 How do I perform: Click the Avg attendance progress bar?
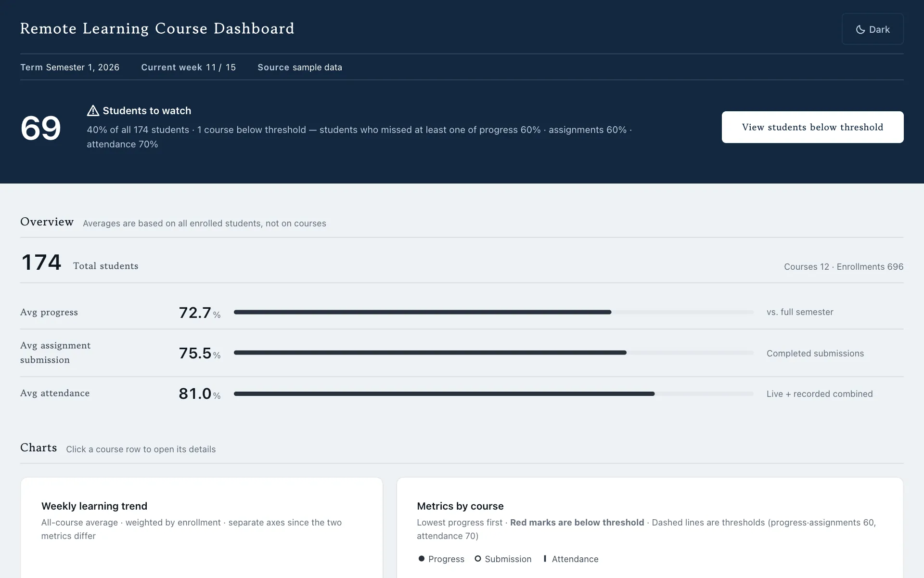494,394
